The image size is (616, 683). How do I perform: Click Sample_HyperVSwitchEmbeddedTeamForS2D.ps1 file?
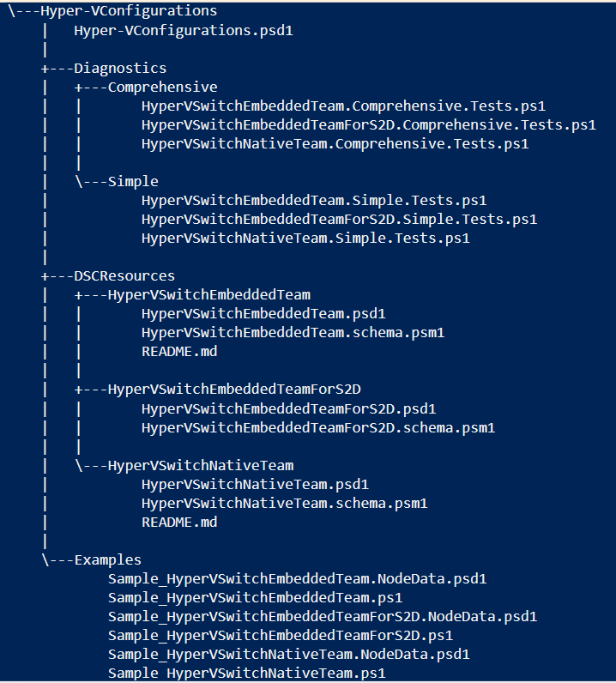281,635
